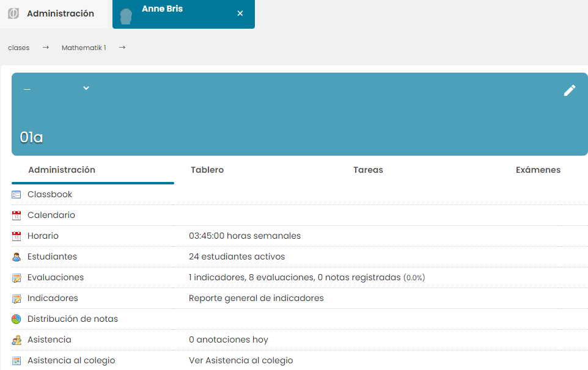This screenshot has width=588, height=370.
Task: Click the Horario calendar icon
Action: pyautogui.click(x=16, y=236)
